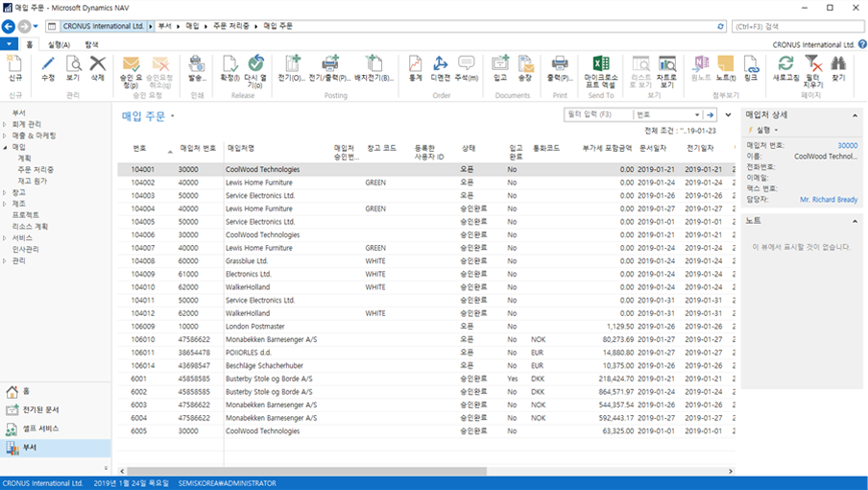
Task: Open 홈 in the navigation pane
Action: coord(56,391)
